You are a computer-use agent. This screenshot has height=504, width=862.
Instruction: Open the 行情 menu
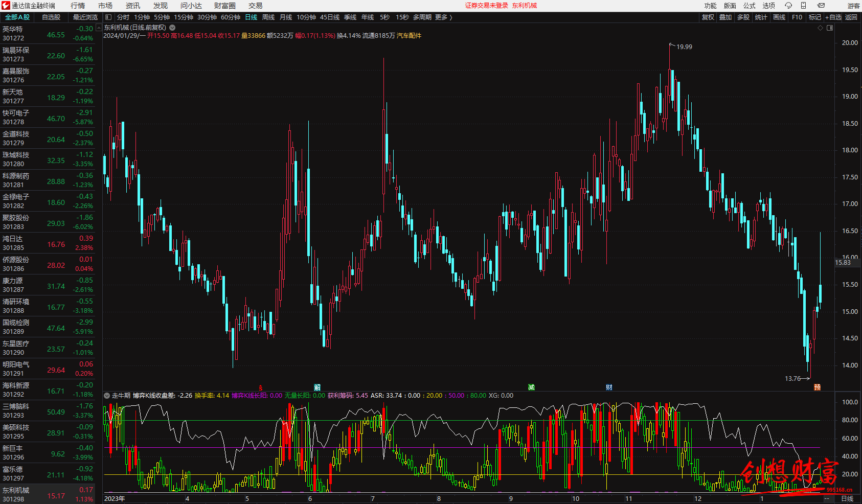78,6
